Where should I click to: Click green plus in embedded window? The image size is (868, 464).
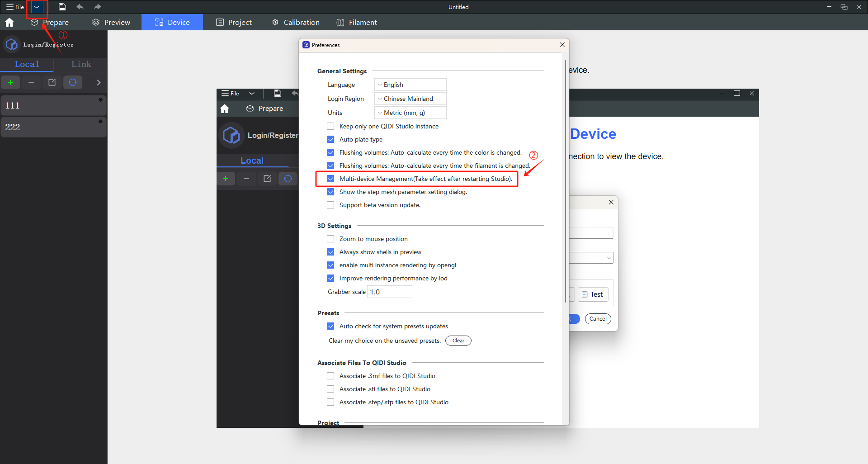[226, 179]
